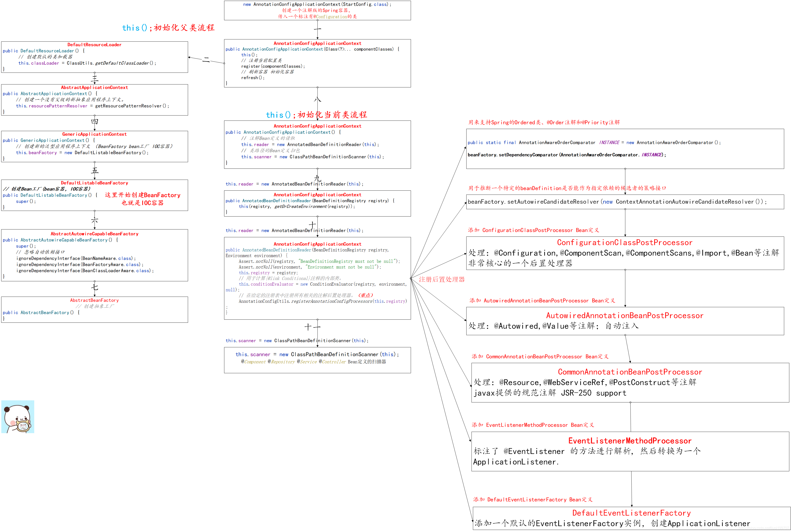Click the AbstractAutowireCapableBeanFactory box title

(x=94, y=234)
